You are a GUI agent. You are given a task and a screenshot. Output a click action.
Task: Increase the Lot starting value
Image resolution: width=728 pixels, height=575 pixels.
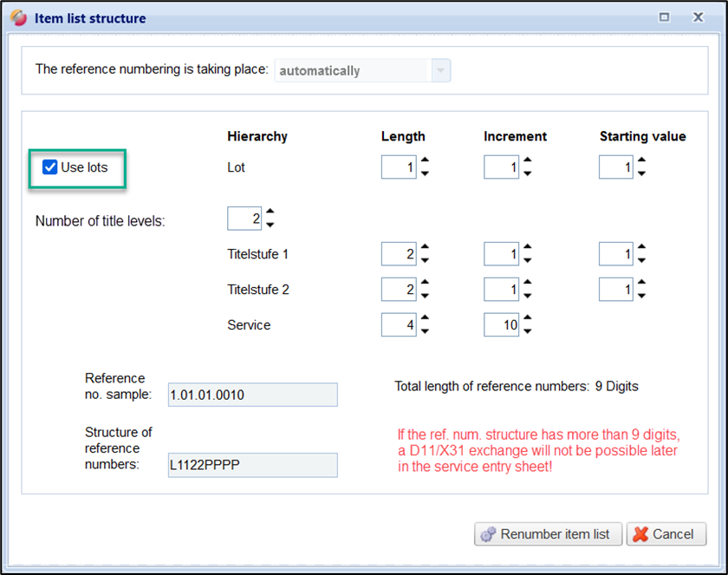[641, 160]
